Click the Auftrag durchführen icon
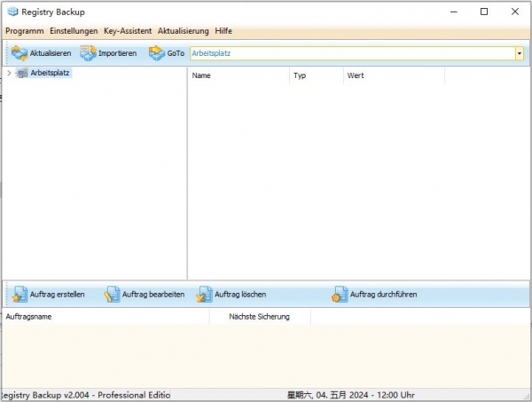 [x=340, y=295]
